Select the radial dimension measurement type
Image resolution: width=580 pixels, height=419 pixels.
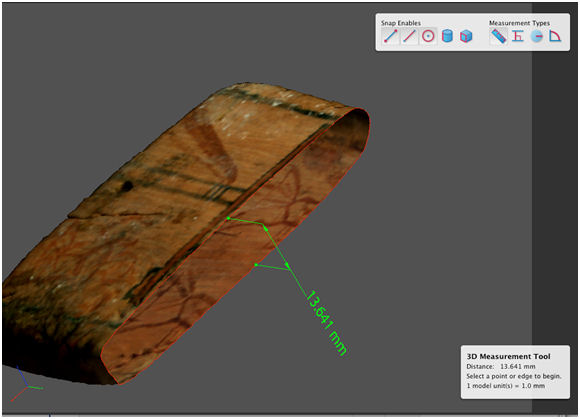coord(537,36)
